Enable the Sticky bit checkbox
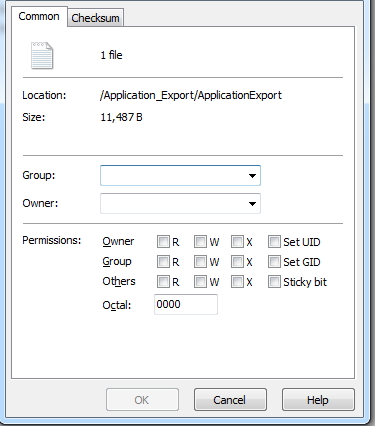Image resolution: width=375 pixels, height=426 pixels. [x=274, y=282]
